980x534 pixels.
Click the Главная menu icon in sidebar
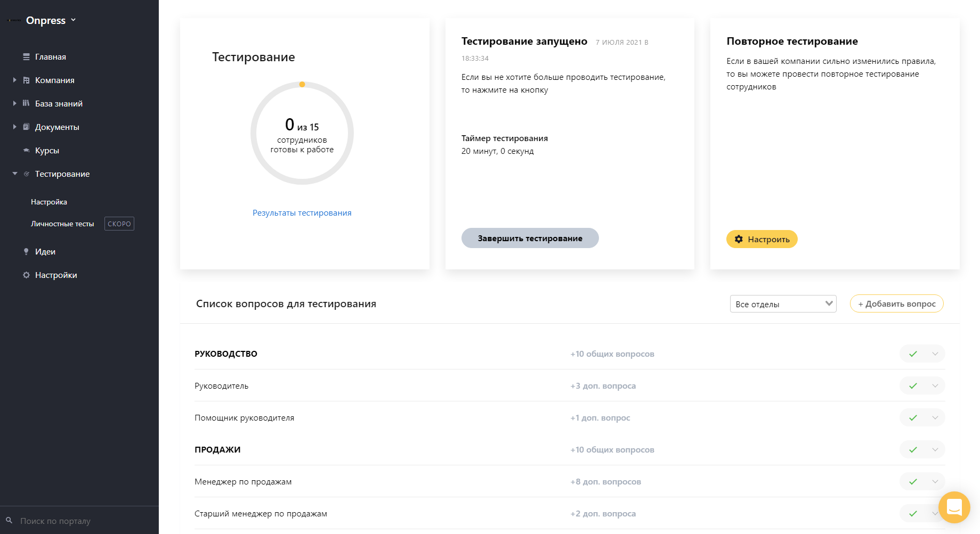pos(26,57)
